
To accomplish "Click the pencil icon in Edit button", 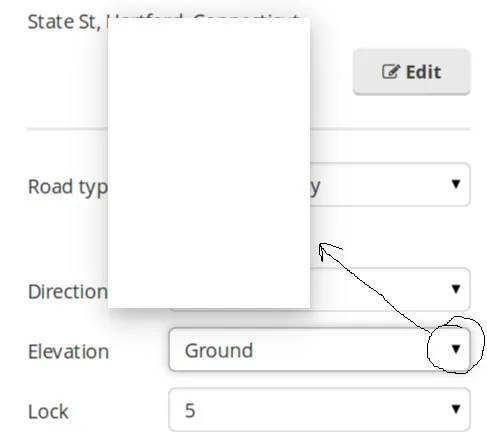I will 390,71.
